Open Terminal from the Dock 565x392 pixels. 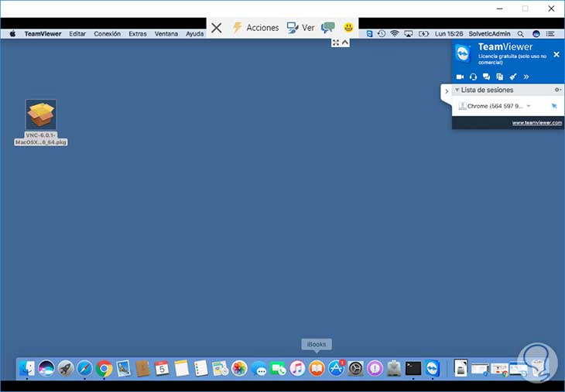tap(413, 368)
